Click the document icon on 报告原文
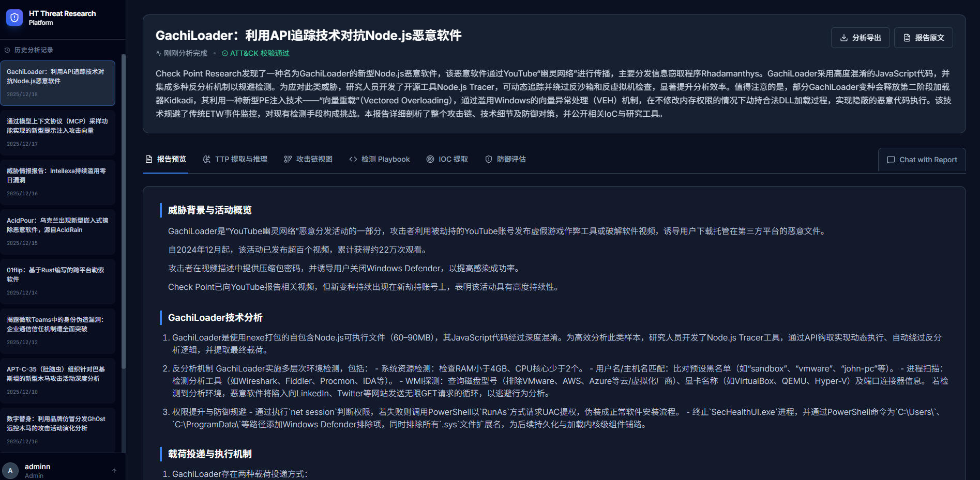Viewport: 980px width, 480px height. point(907,38)
